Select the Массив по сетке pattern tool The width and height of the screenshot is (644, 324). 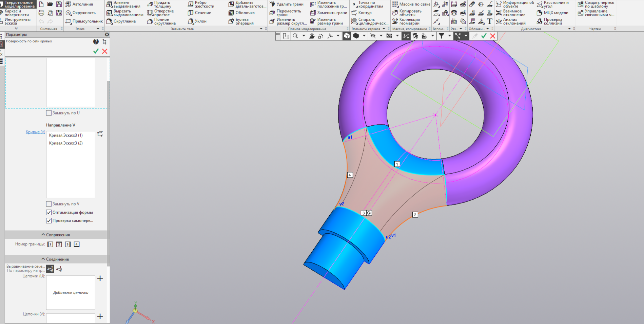tap(411, 4)
